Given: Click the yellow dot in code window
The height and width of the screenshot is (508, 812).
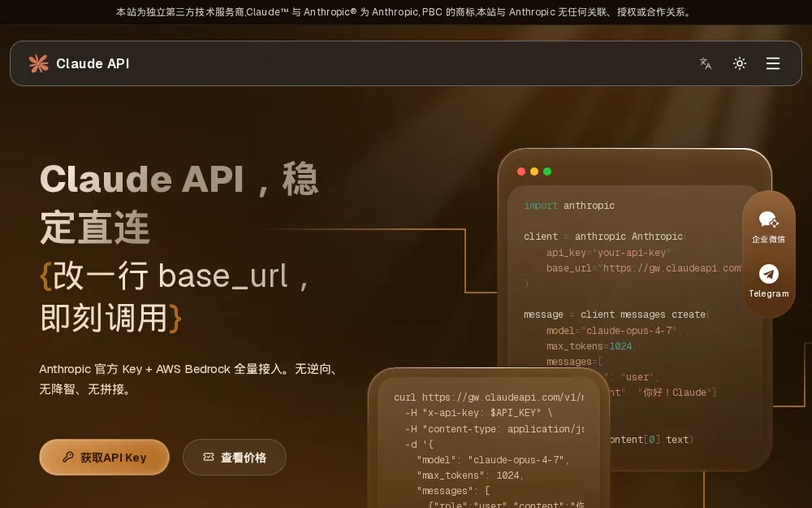Looking at the screenshot, I should tap(534, 172).
